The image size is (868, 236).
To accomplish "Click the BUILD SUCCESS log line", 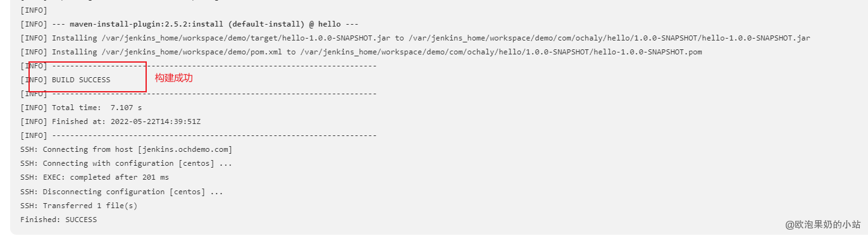I will [x=65, y=80].
